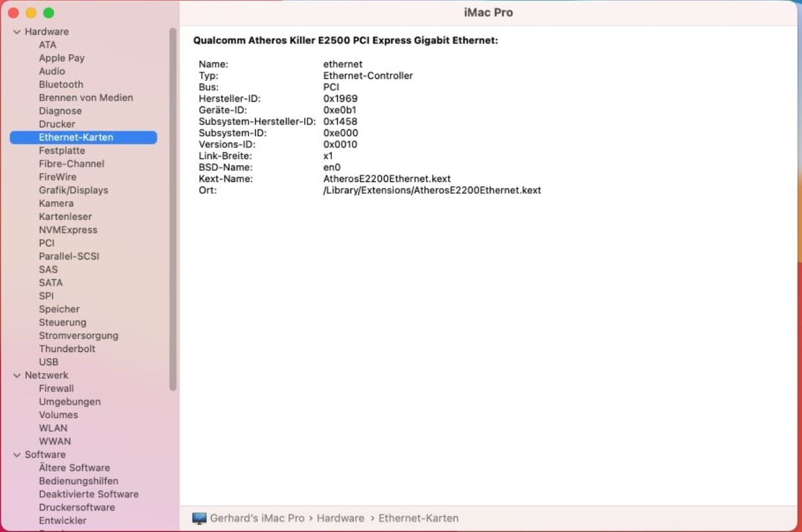Click the iMac Pro window title
Viewport: 802px width, 532px height.
[488, 13]
